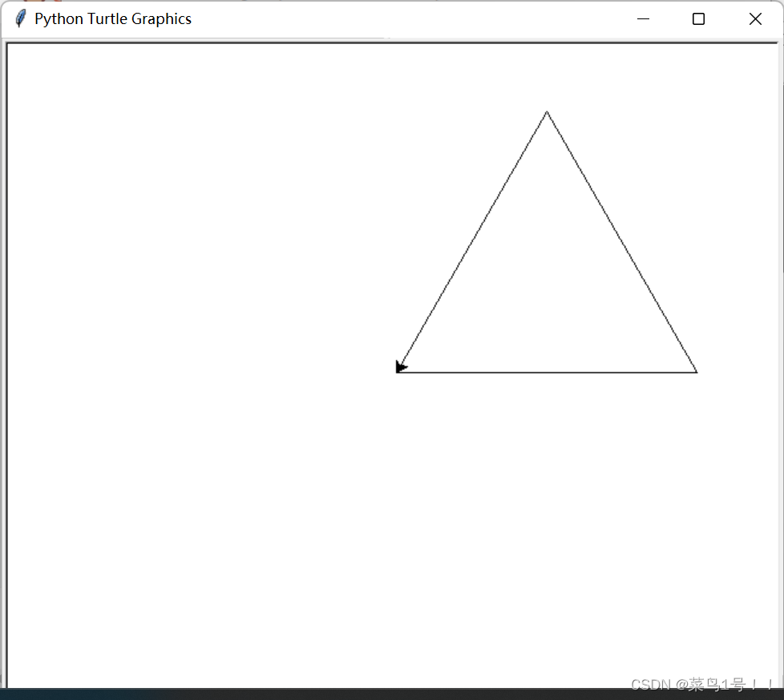Image resolution: width=784 pixels, height=700 pixels.
Task: Close the Python Turtle Graphics window
Action: (x=755, y=19)
